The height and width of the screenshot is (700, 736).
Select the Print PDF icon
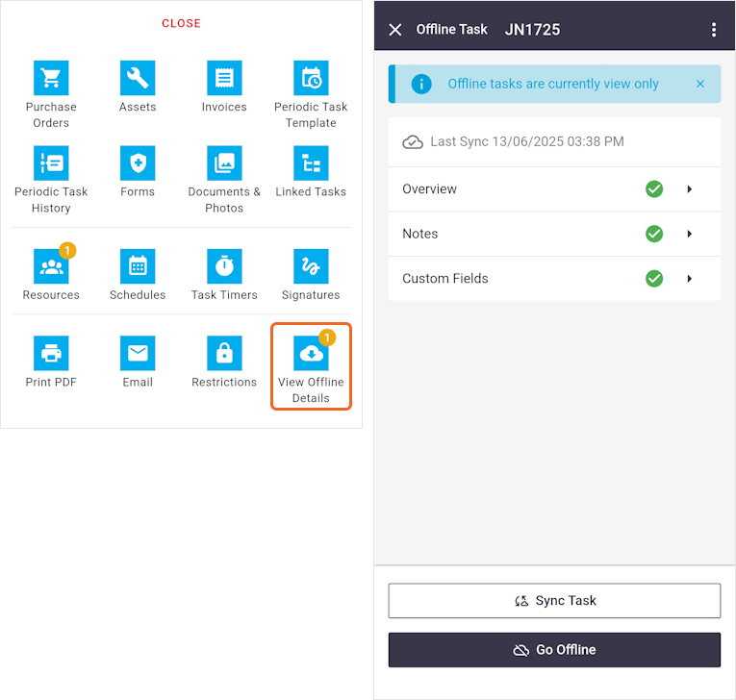(51, 353)
